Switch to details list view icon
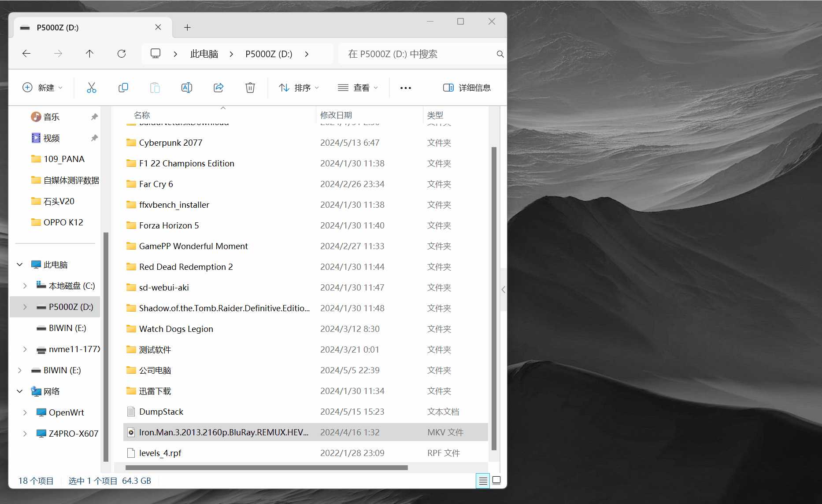The image size is (822, 504). tap(483, 481)
